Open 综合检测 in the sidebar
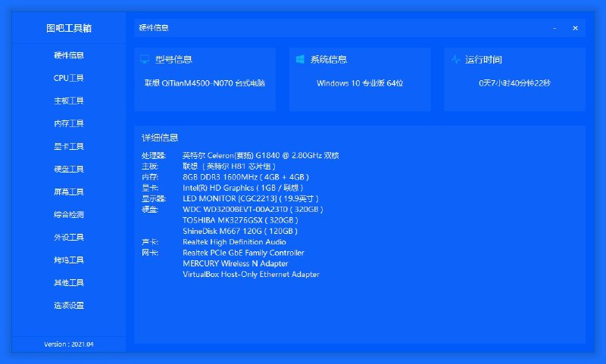The height and width of the screenshot is (364, 606). pos(69,214)
